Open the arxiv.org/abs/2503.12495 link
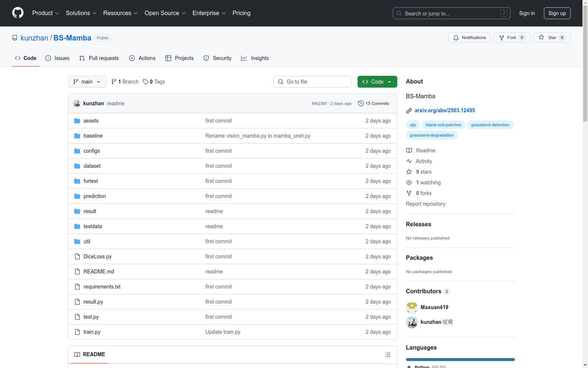Image resolution: width=588 pixels, height=368 pixels. tap(445, 110)
